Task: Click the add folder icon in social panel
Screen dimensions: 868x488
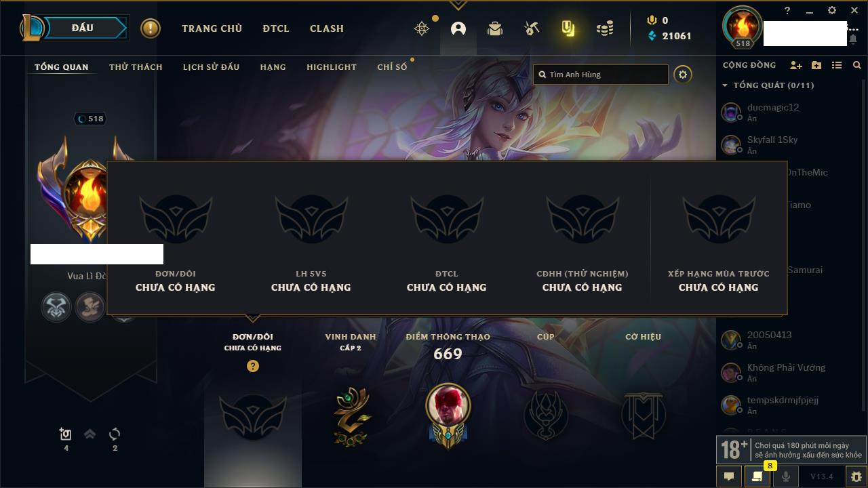Action: 816,65
